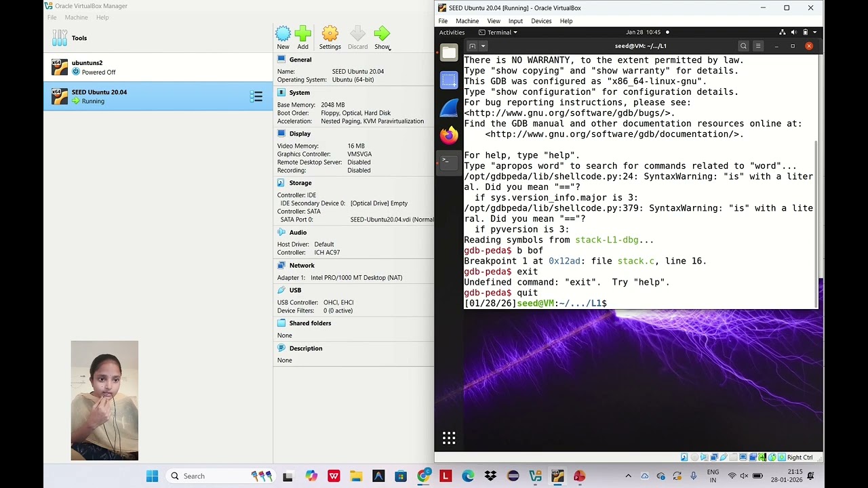Open Wireshark from the Ubuntu dock
The width and height of the screenshot is (868, 488).
pyautogui.click(x=449, y=108)
